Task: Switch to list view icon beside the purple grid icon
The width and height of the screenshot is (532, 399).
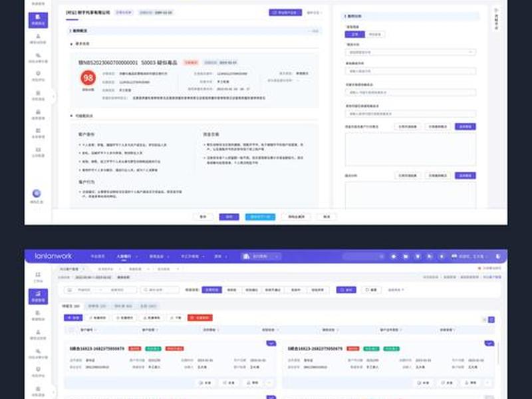Action: pos(484,320)
